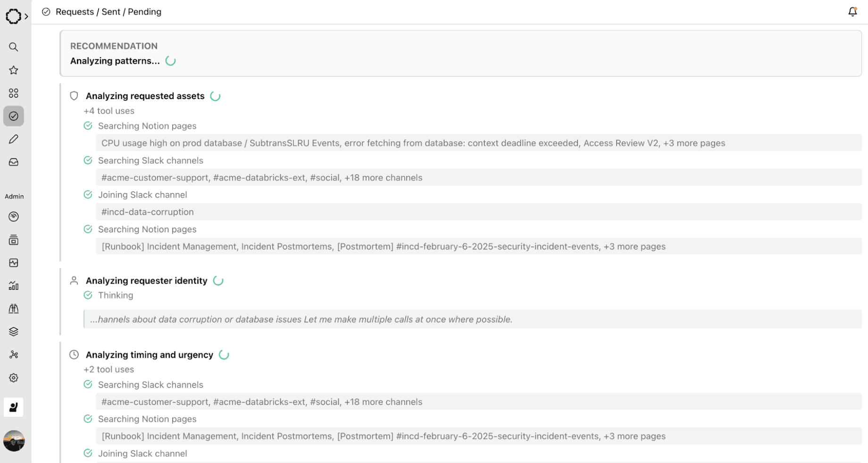
Task: Open the apps grid icon in sidebar
Action: point(14,93)
